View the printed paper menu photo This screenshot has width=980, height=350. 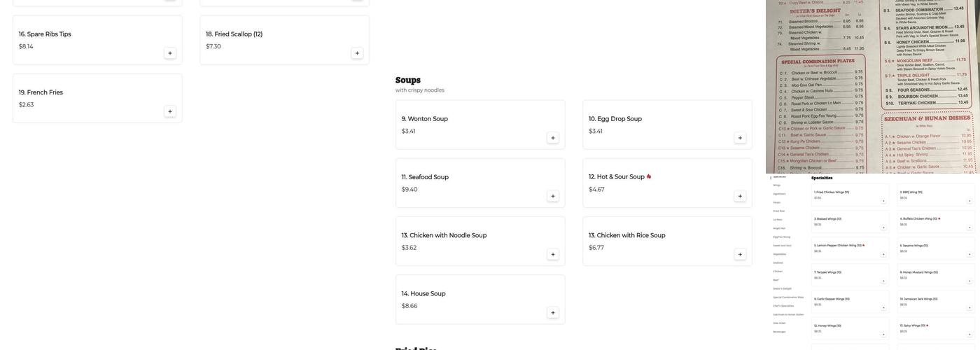[873, 87]
